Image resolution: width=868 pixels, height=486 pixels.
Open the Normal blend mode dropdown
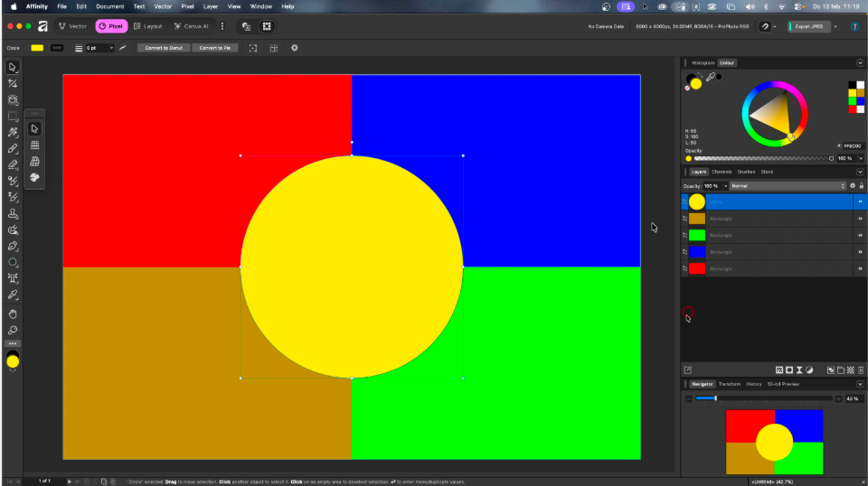(787, 185)
